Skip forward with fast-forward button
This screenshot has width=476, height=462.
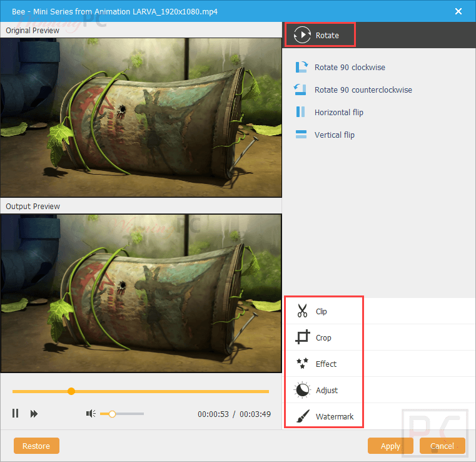click(x=34, y=414)
